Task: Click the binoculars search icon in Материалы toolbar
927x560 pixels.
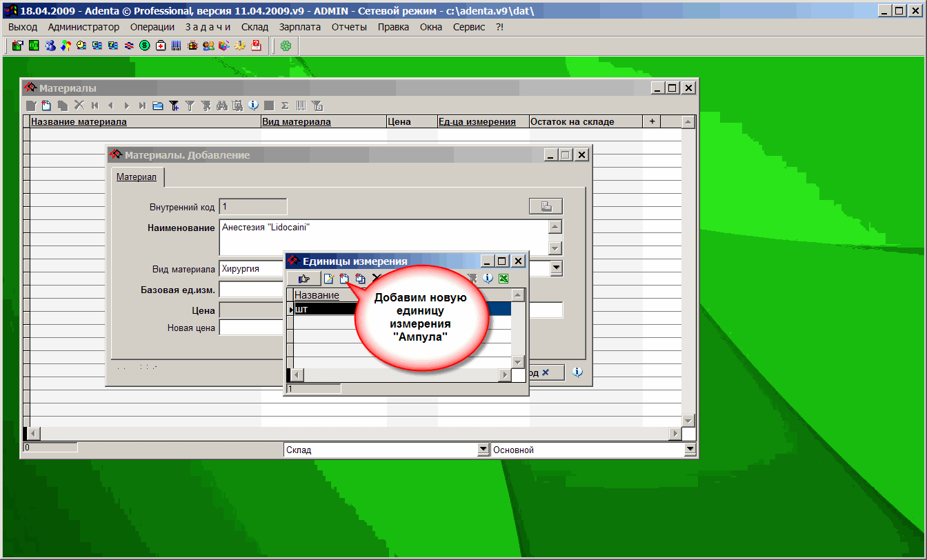Action: click(221, 106)
